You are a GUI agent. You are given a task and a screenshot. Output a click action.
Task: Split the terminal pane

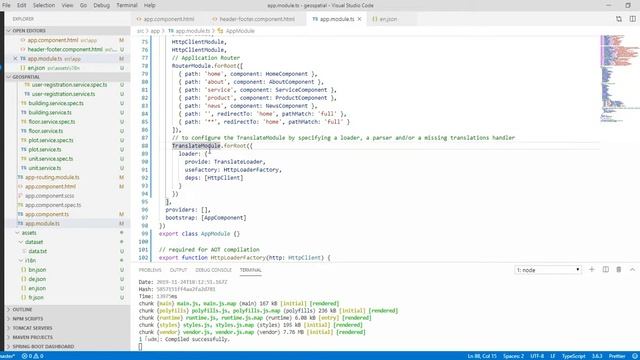pyautogui.click(x=606, y=269)
